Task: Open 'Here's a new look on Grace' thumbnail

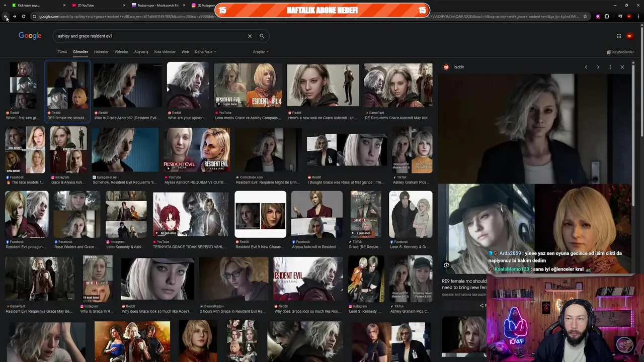Action: click(x=323, y=92)
